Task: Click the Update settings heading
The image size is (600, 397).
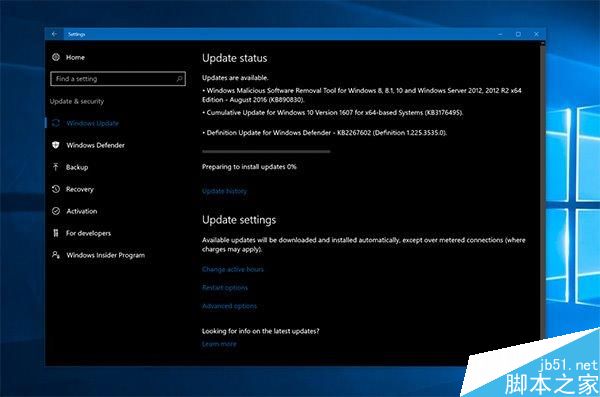Action: point(239,220)
